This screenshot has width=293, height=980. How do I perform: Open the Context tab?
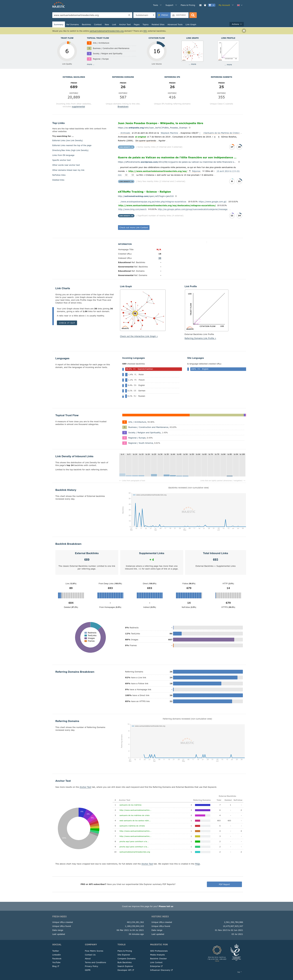point(98,24)
